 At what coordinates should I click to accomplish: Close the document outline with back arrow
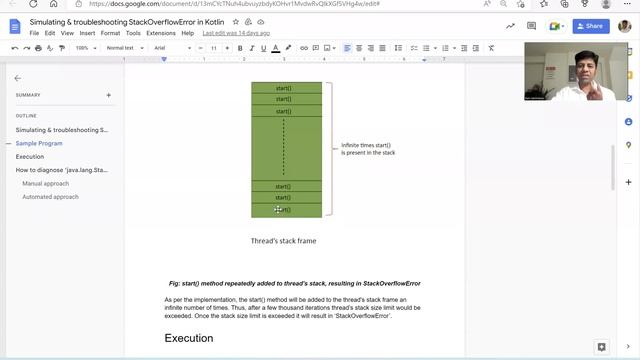[x=18, y=78]
